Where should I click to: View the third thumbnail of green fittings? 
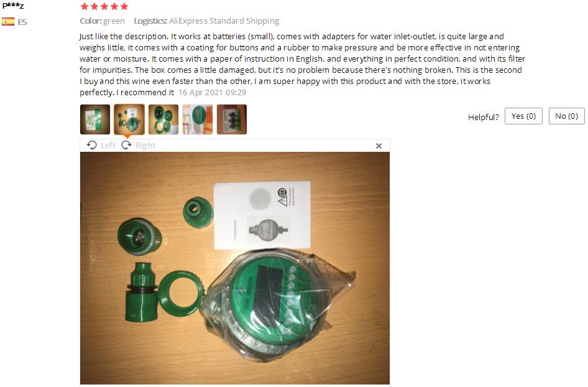coord(163,119)
